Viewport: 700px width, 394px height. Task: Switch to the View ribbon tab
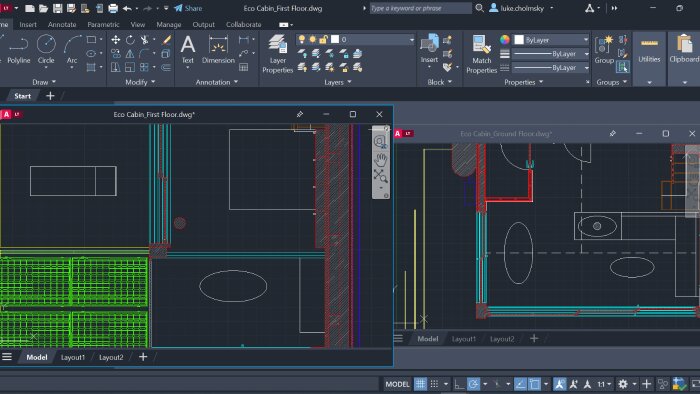click(x=138, y=25)
